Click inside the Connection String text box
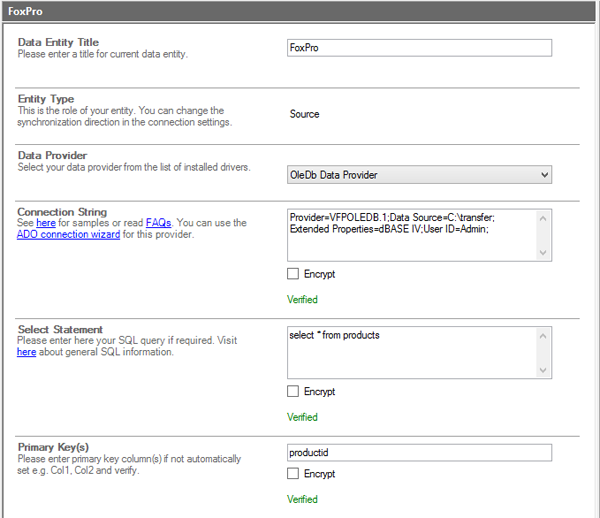This screenshot has height=518, width=600. click(410, 234)
